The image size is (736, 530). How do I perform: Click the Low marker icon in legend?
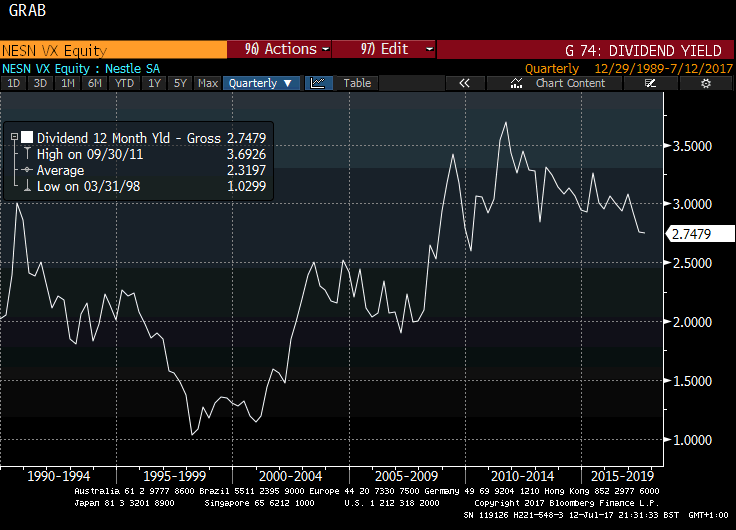(x=27, y=186)
